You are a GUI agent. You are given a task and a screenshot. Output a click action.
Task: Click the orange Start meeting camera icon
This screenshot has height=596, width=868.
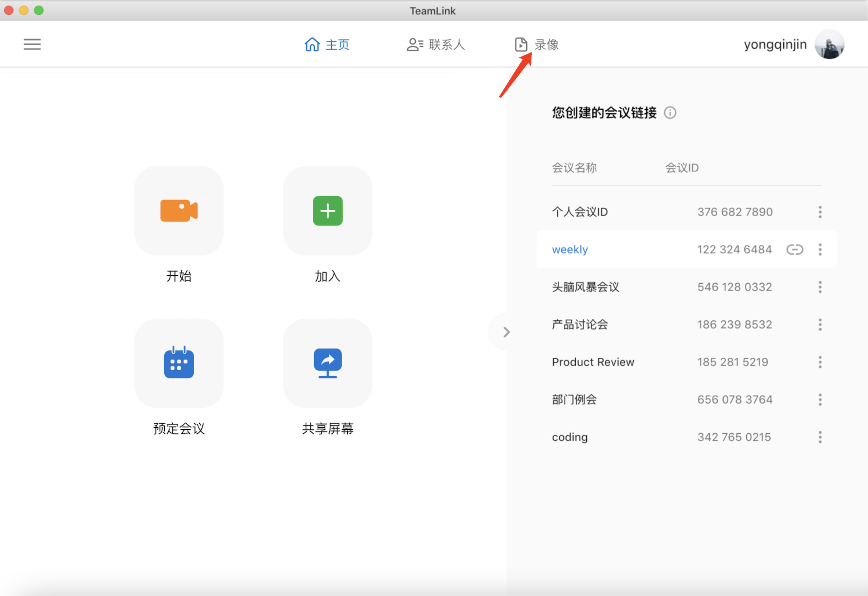[x=179, y=210]
